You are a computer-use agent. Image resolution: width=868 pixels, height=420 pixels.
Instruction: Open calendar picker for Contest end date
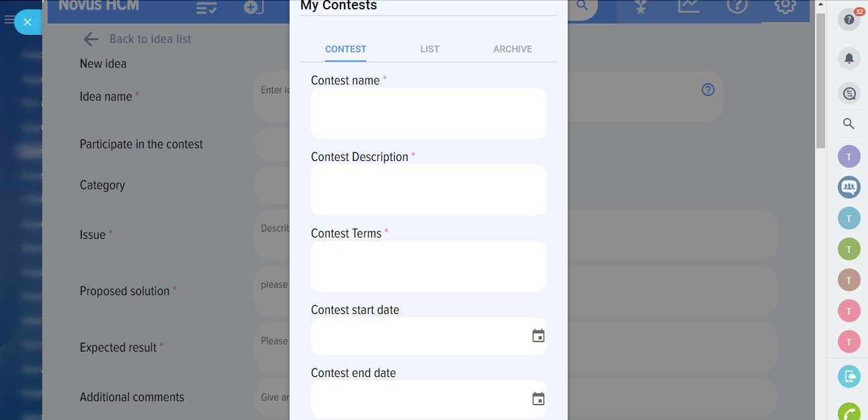538,399
